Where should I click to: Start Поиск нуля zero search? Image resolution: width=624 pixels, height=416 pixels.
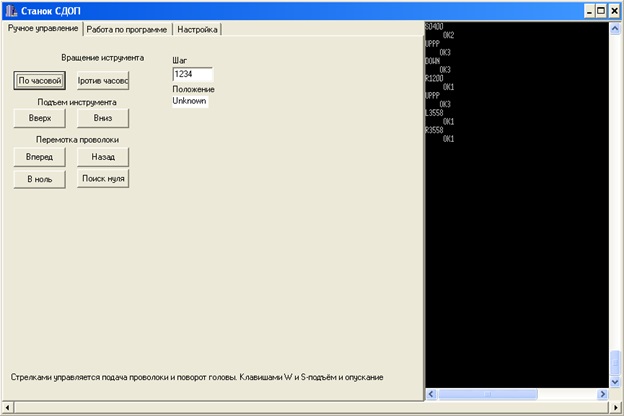[103, 179]
